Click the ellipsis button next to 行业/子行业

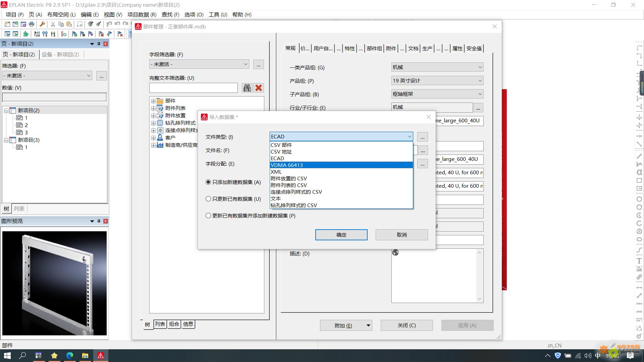tap(478, 108)
